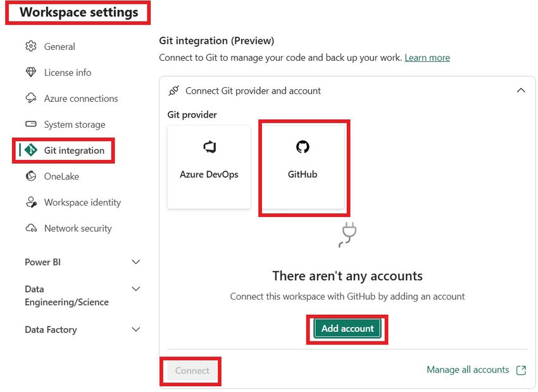Click the OneLake icon in sidebar
This screenshot has width=538, height=392.
(x=30, y=176)
